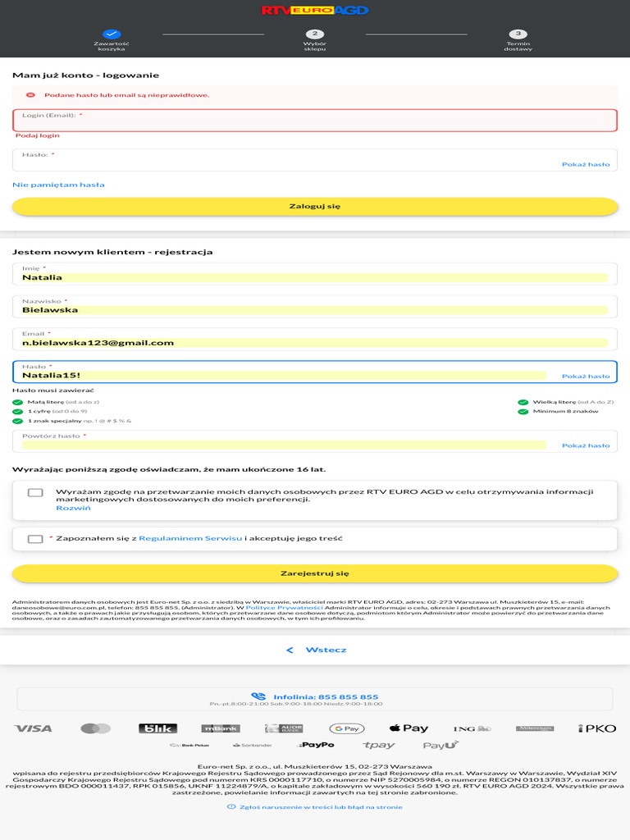Show password in login Hasło field
The height and width of the screenshot is (840, 630).
click(x=586, y=164)
